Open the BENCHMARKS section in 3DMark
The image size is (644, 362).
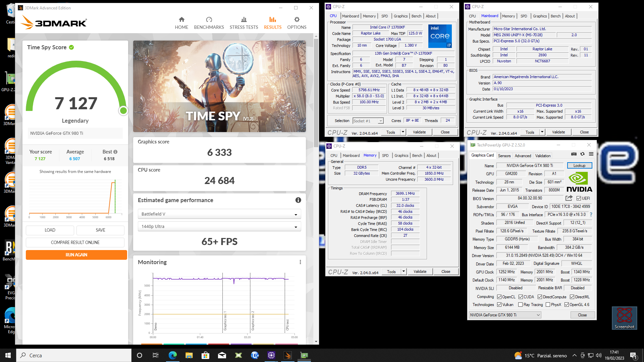(x=209, y=23)
